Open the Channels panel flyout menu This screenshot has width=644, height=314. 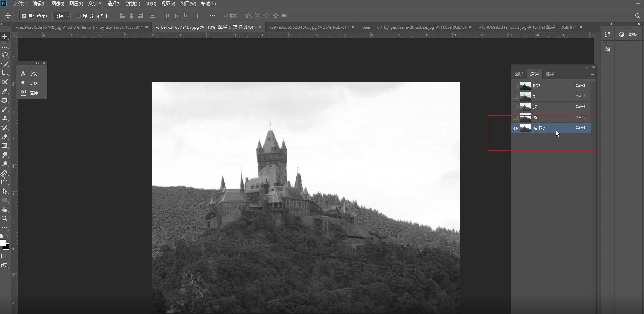(592, 74)
